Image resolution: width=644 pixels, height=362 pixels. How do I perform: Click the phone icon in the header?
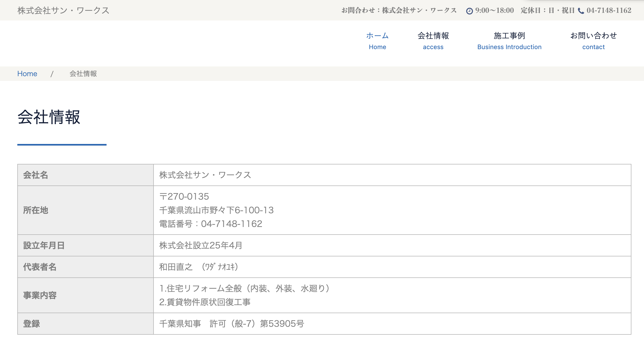tap(581, 11)
